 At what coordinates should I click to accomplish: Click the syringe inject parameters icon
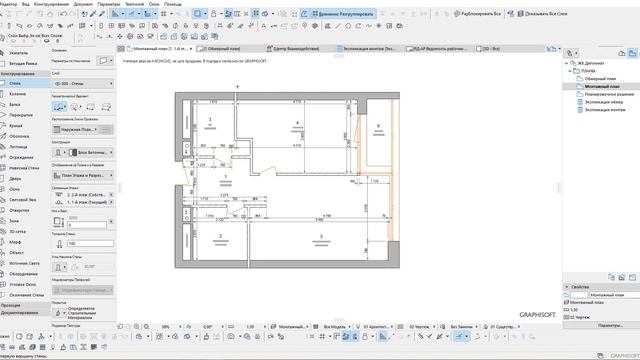[102, 14]
